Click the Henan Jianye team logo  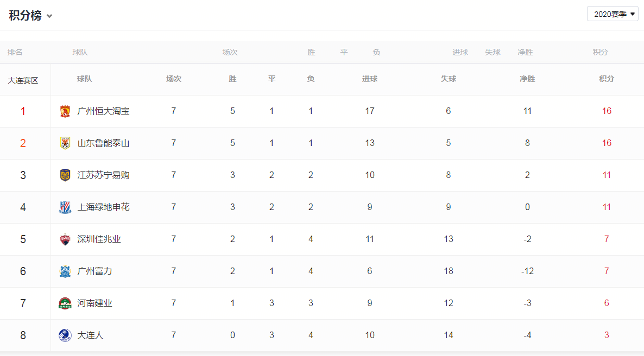(x=65, y=303)
